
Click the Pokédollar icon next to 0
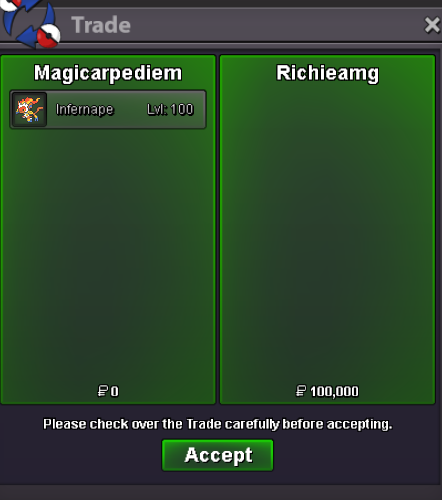pos(102,391)
